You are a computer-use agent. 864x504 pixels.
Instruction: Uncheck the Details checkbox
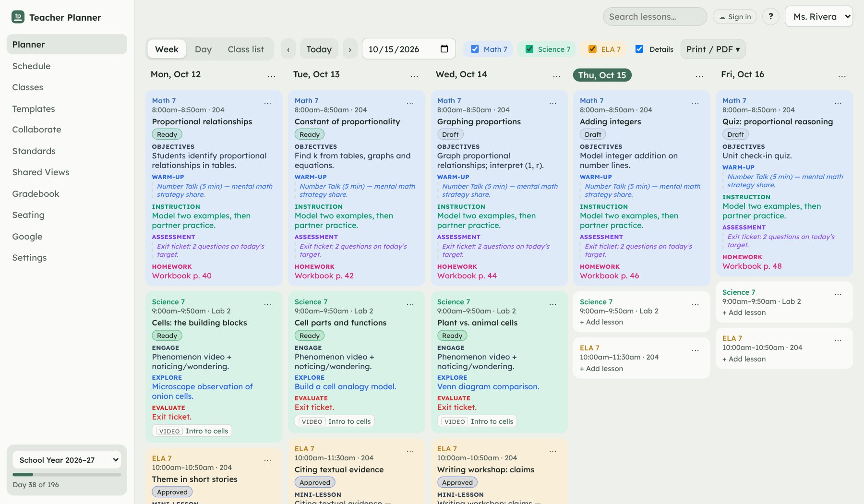pyautogui.click(x=639, y=49)
